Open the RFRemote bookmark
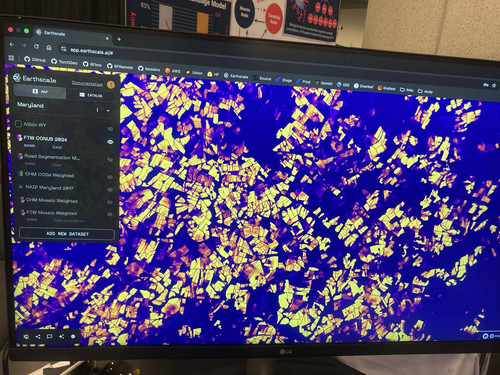This screenshot has height=375, width=500. (x=120, y=67)
